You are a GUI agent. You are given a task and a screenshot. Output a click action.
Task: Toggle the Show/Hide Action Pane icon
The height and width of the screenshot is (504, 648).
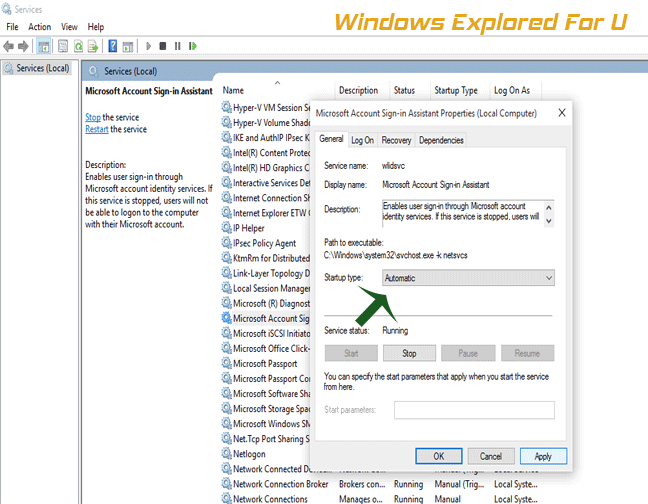[x=128, y=46]
